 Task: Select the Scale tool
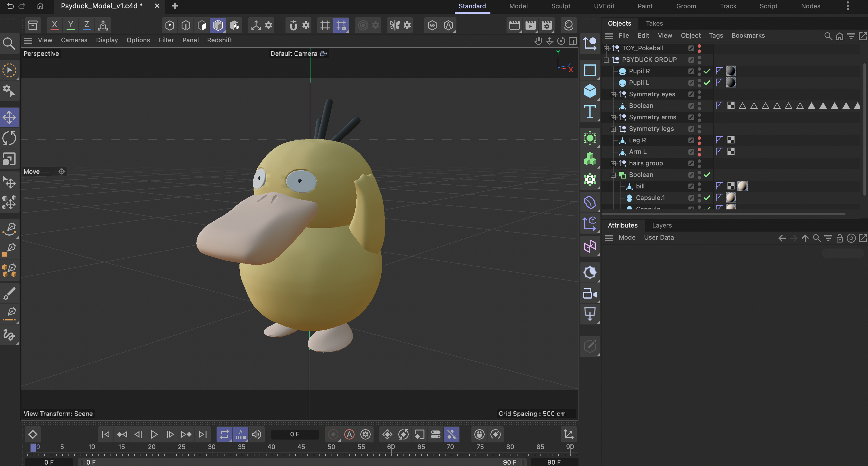click(x=9, y=159)
